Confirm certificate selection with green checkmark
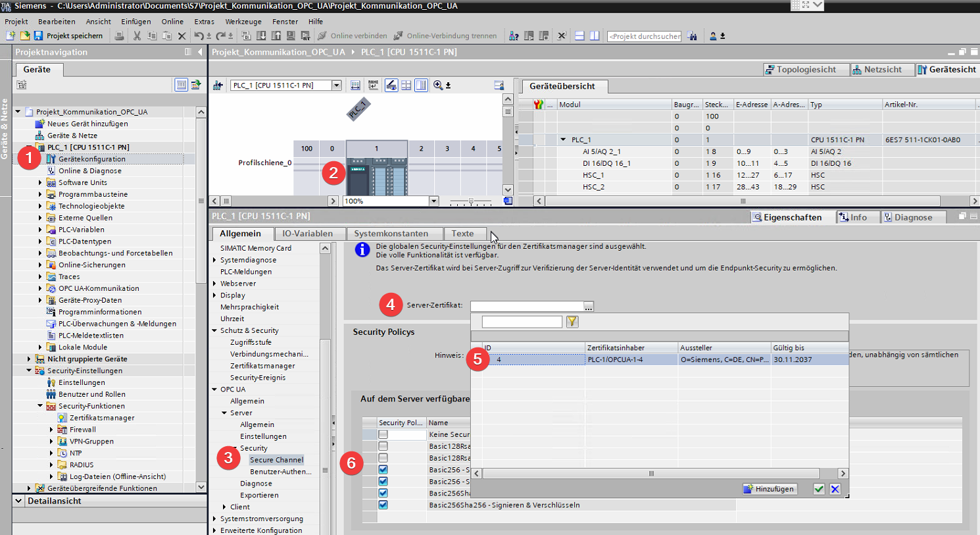Viewport: 980px width, 535px height. coord(818,489)
